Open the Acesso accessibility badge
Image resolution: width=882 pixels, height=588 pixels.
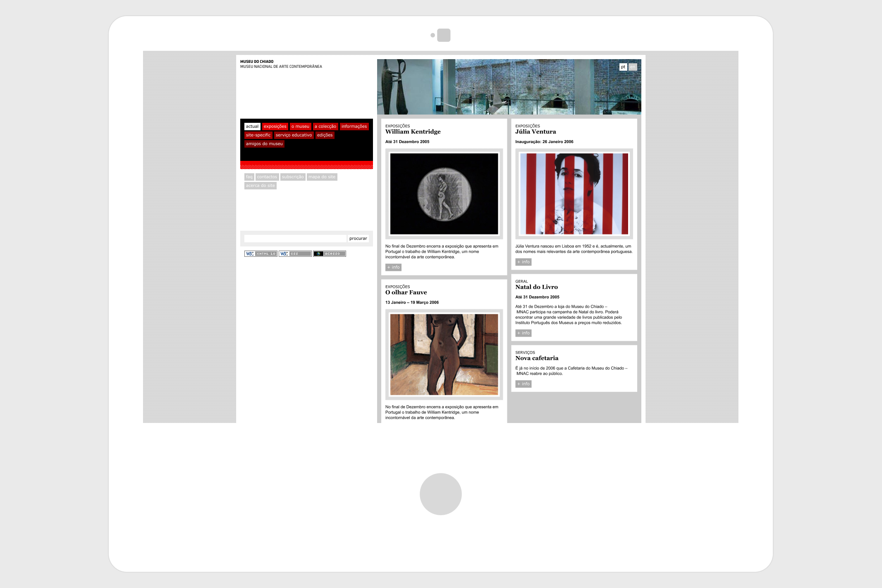tap(329, 253)
